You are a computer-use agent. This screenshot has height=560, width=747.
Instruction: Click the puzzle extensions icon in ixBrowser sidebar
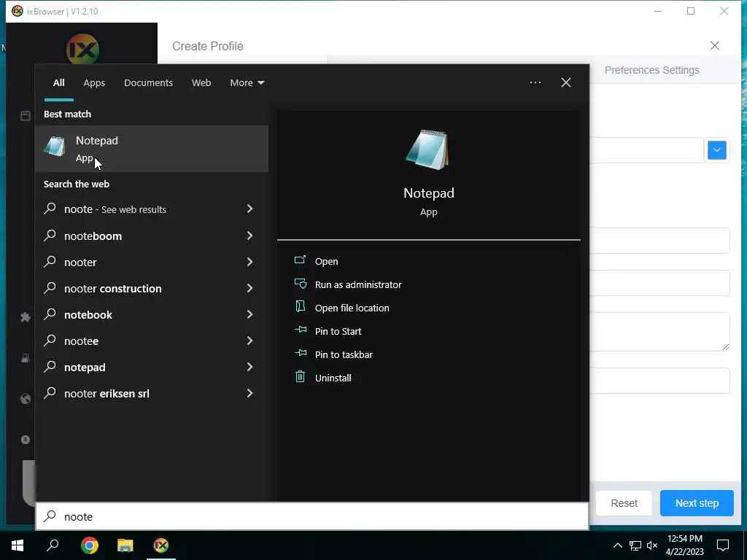(x=26, y=318)
